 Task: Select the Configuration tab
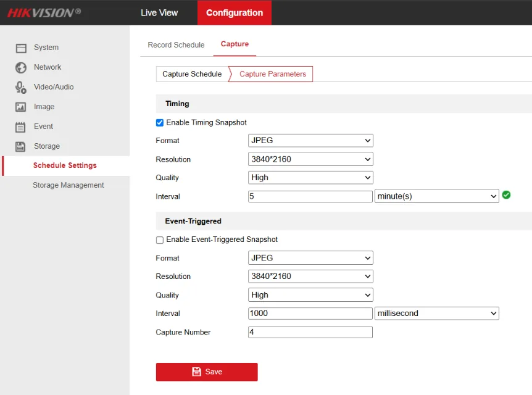(235, 12)
